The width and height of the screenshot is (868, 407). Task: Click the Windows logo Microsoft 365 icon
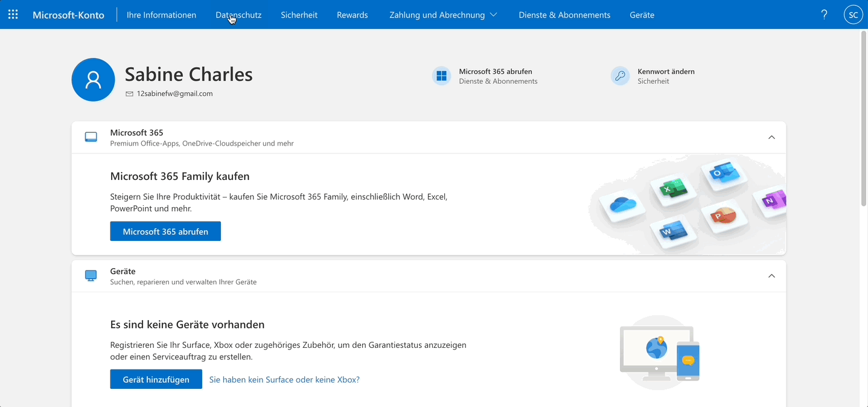tap(441, 76)
